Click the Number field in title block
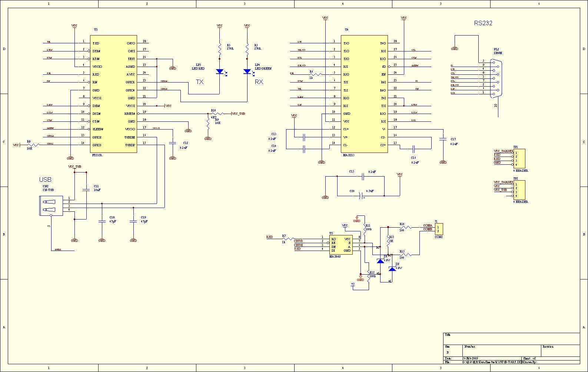The image size is (588, 372). (502, 351)
